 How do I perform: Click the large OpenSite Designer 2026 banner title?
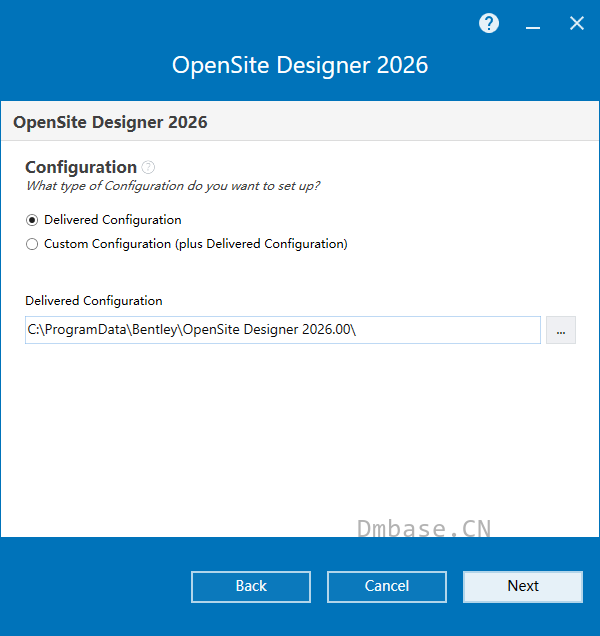tap(300, 65)
